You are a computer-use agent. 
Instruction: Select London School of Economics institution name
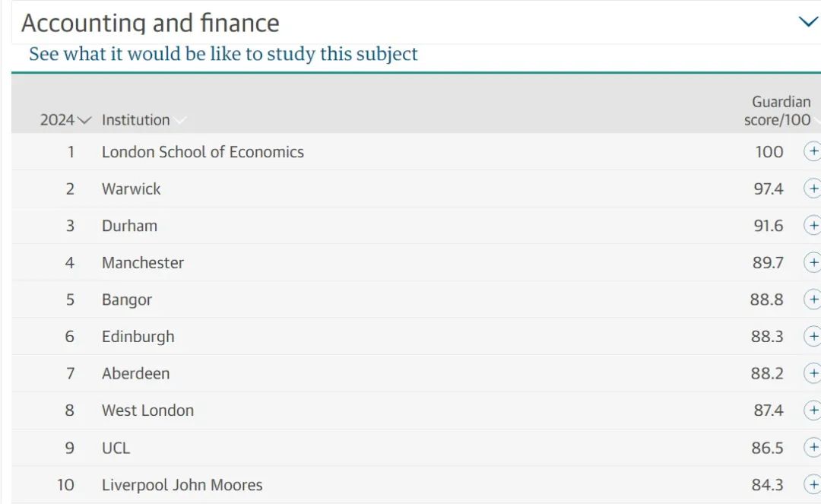tap(203, 152)
